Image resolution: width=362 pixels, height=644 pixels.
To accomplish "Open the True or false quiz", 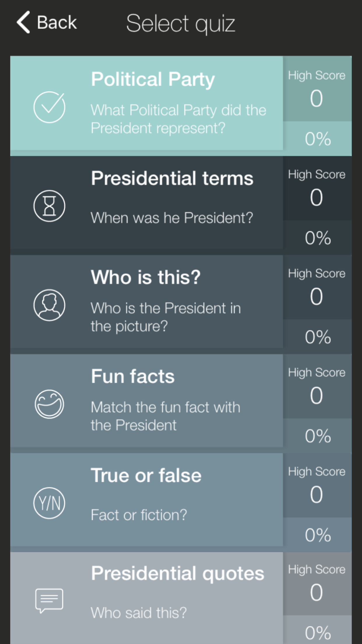I will 146,475.
